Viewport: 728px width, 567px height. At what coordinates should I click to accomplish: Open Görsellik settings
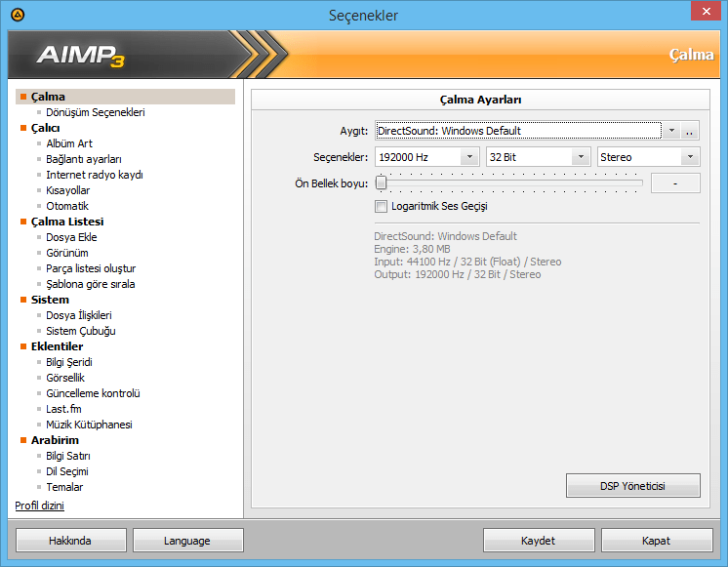click(x=65, y=378)
